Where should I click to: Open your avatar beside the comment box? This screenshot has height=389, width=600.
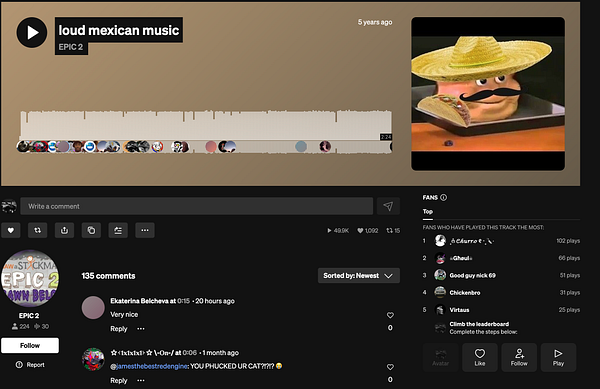pos(9,206)
